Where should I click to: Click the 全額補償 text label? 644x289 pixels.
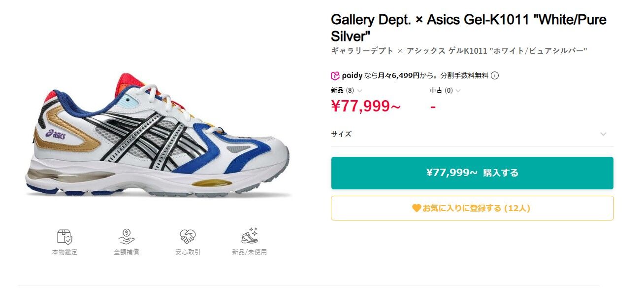127,252
